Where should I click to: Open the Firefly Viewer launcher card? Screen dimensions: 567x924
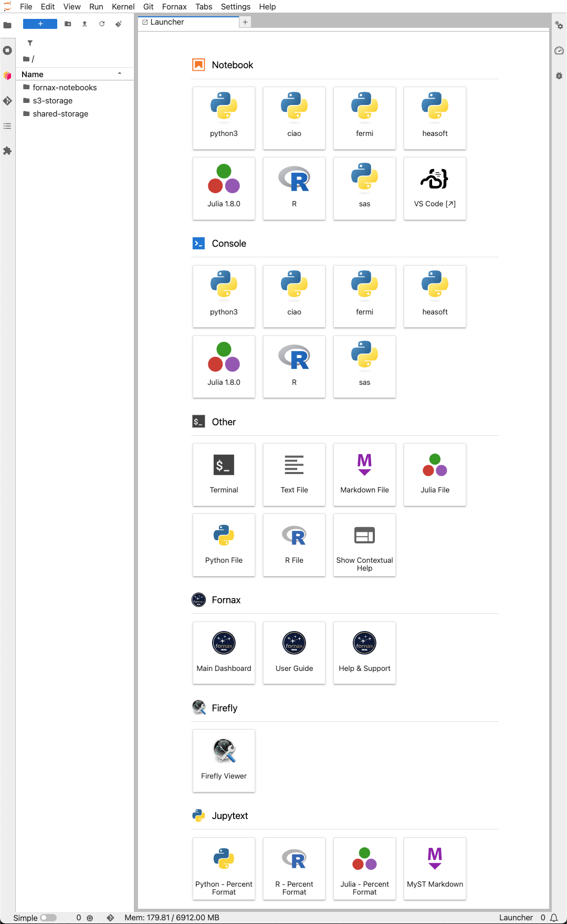[224, 761]
